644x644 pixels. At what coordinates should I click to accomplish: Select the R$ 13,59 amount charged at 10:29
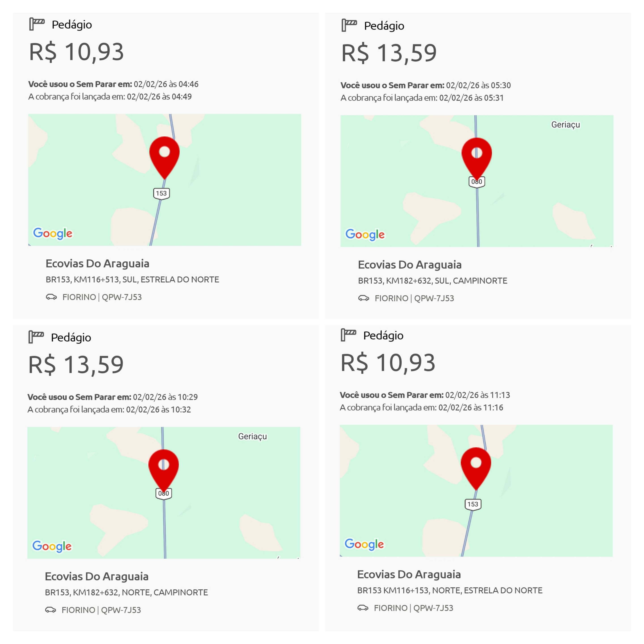tap(76, 365)
